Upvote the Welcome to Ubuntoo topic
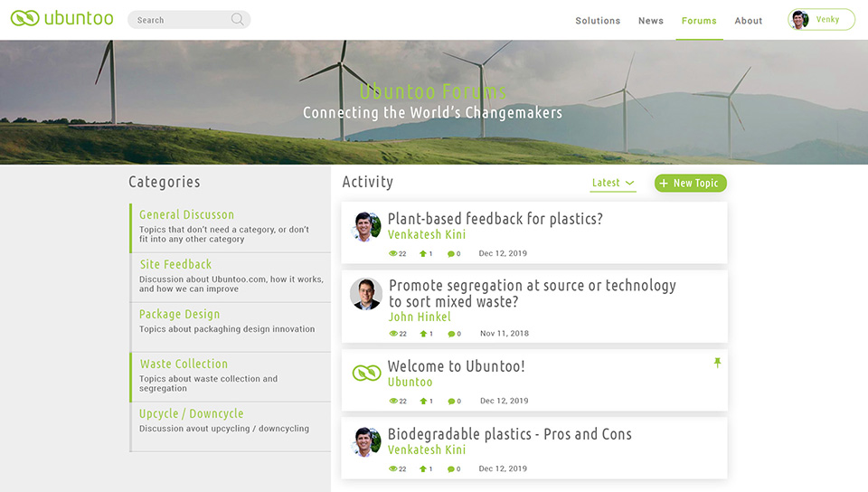868x492 pixels. click(423, 402)
